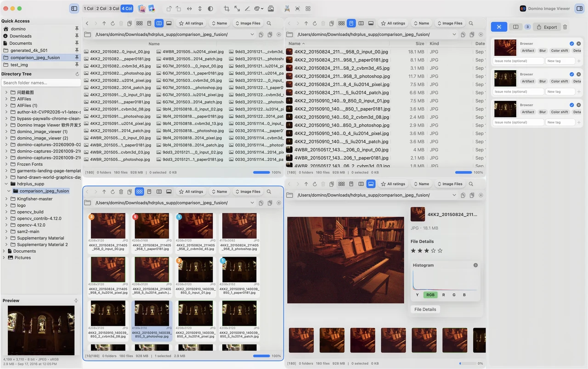Select the R channel in the Histogram
588x369 pixels.
(443, 295)
